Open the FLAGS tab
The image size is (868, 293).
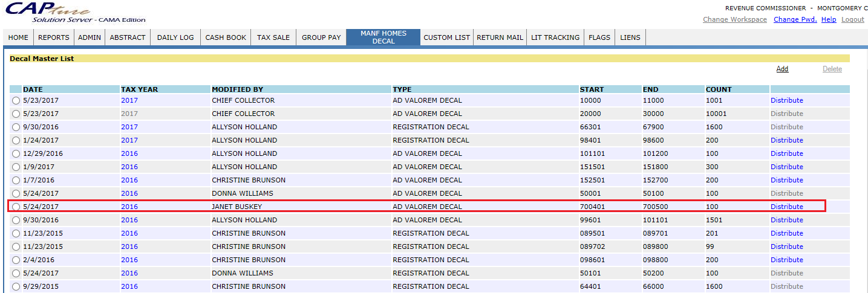coord(599,37)
